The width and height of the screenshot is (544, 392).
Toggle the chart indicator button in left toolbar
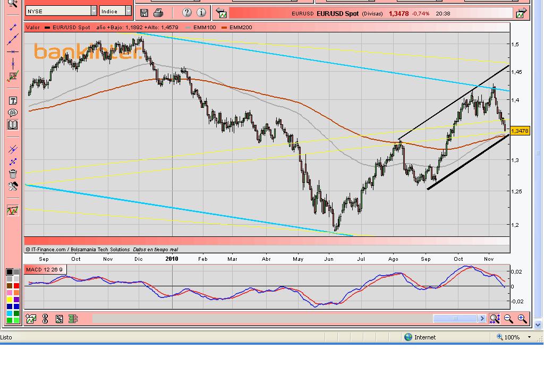(x=13, y=210)
